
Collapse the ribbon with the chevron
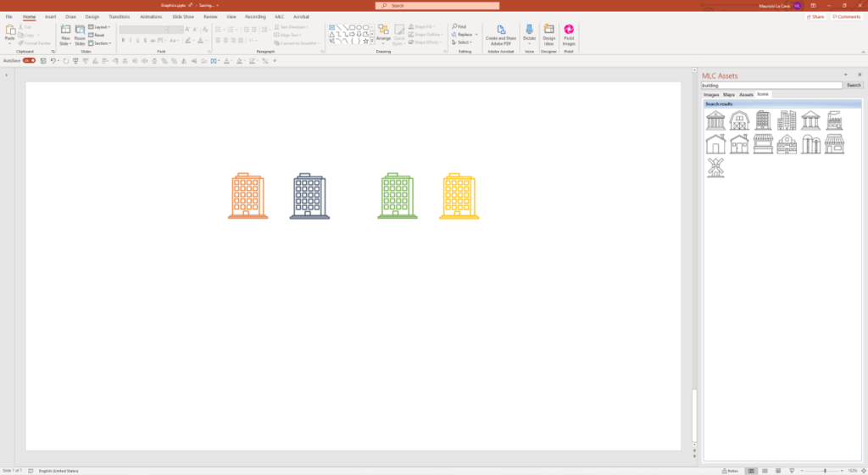click(862, 52)
